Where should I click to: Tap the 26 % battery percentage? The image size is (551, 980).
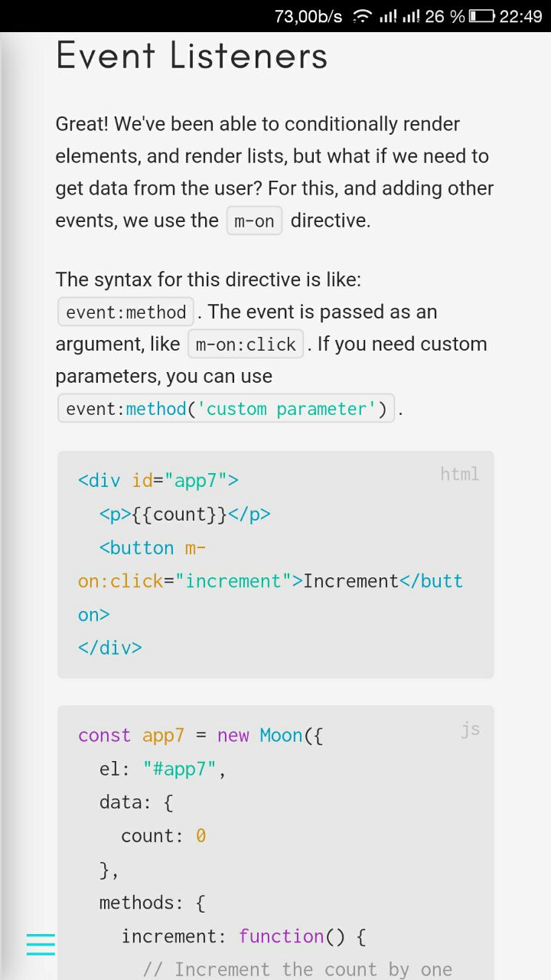coord(445,16)
